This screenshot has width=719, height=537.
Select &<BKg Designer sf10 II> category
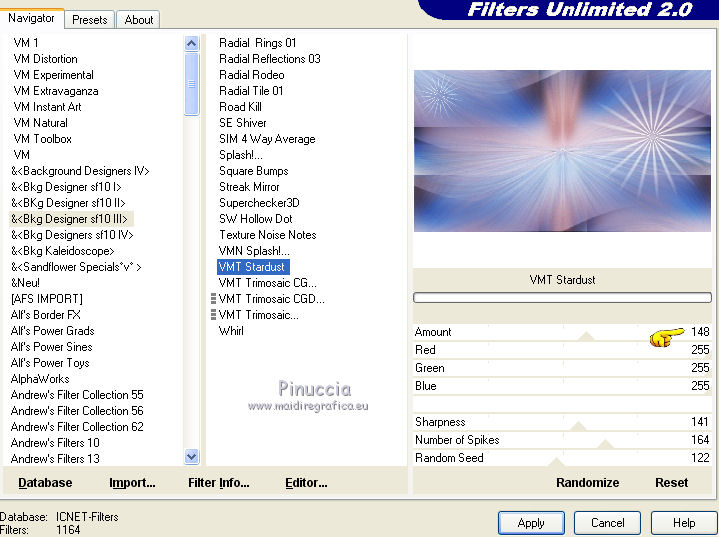[x=68, y=203]
